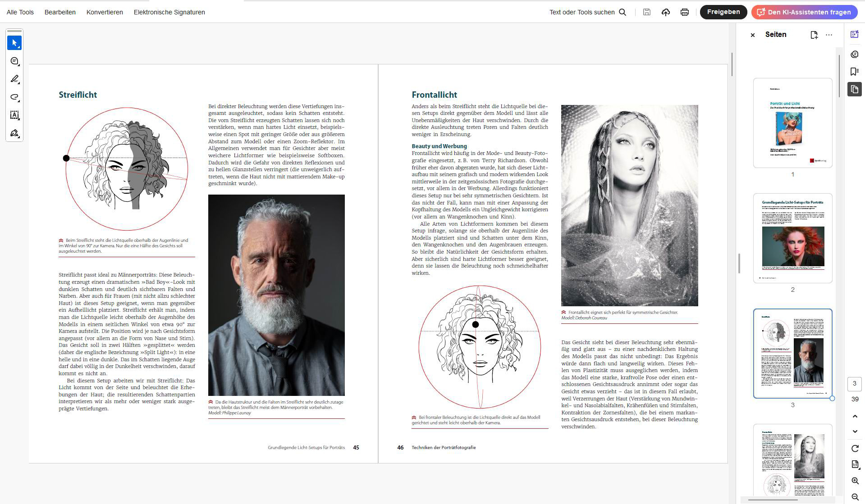The height and width of the screenshot is (504, 865).
Task: Click the print icon
Action: coord(684,12)
